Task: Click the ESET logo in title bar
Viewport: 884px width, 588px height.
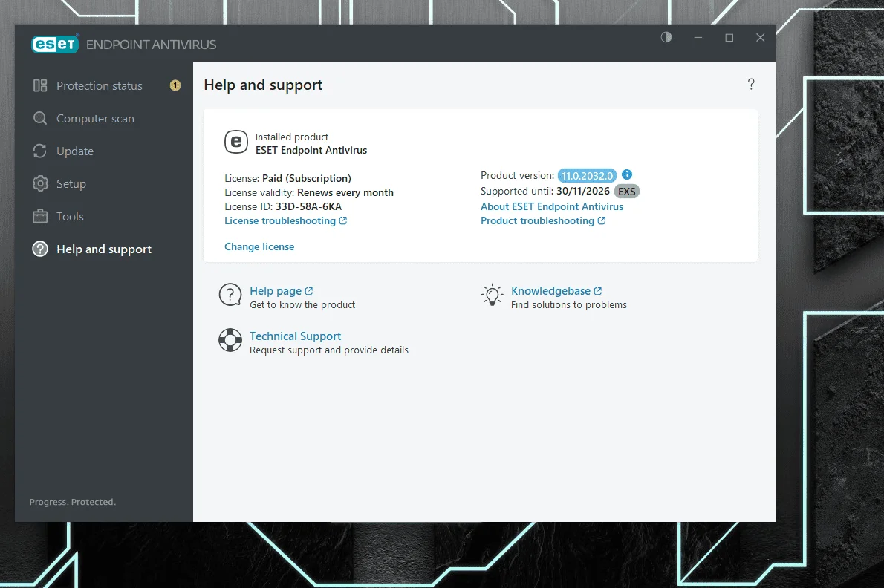Action: [55, 45]
